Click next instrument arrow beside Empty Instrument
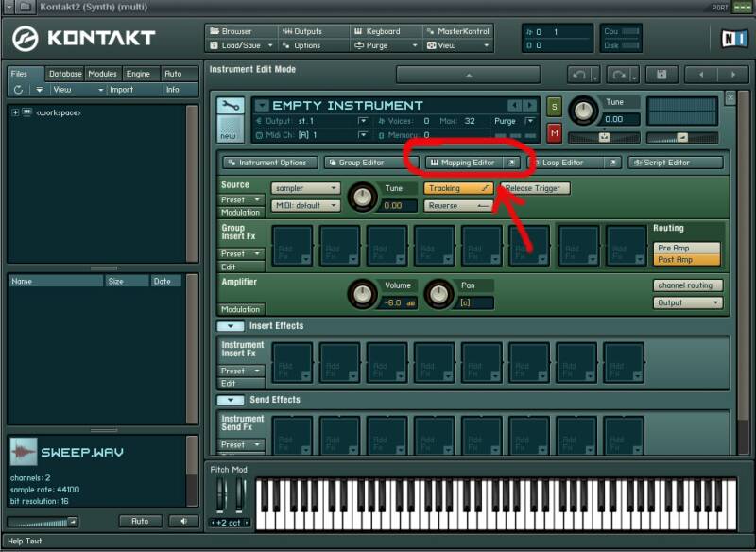 tap(530, 105)
